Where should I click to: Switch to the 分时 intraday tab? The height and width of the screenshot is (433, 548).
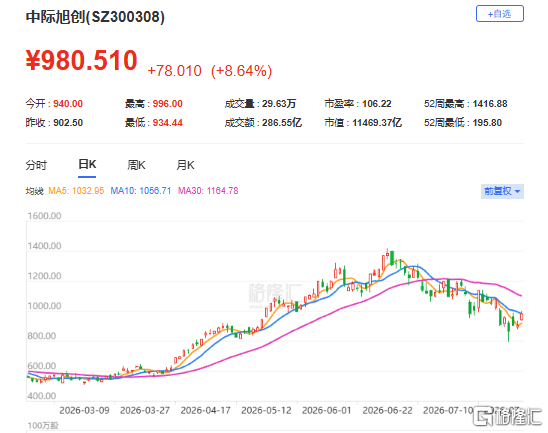[36, 165]
